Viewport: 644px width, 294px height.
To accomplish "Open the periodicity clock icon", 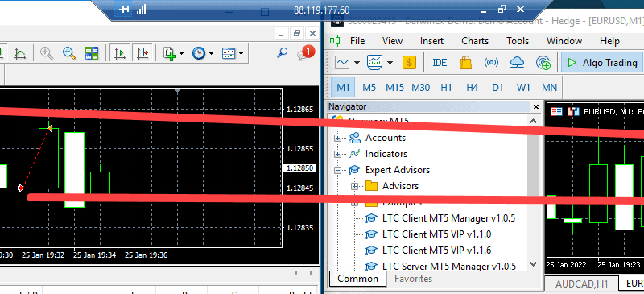I will point(199,53).
